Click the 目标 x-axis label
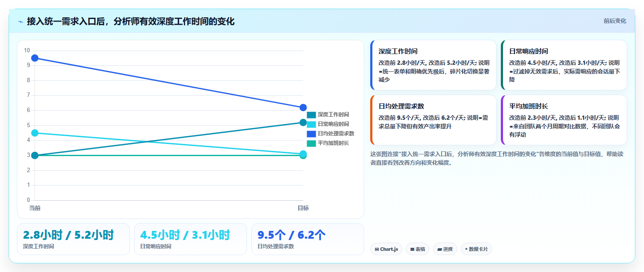Screen dimensions: 644x272 tap(303, 208)
